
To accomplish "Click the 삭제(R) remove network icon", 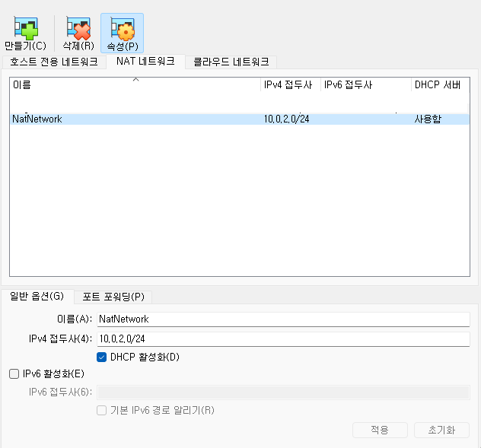I will (x=78, y=33).
